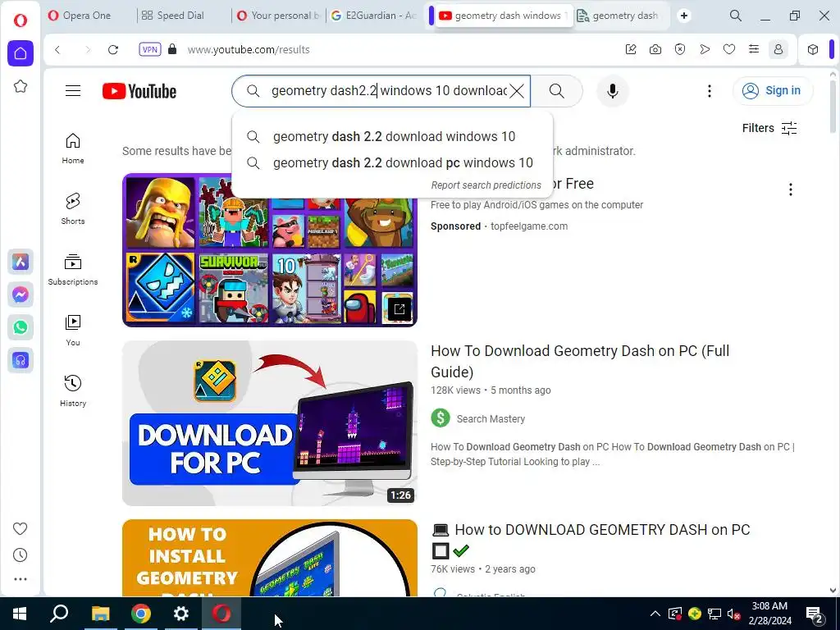This screenshot has width=840, height=630.
Task: Open sidebar three-dot setup menu
Action: point(21,579)
